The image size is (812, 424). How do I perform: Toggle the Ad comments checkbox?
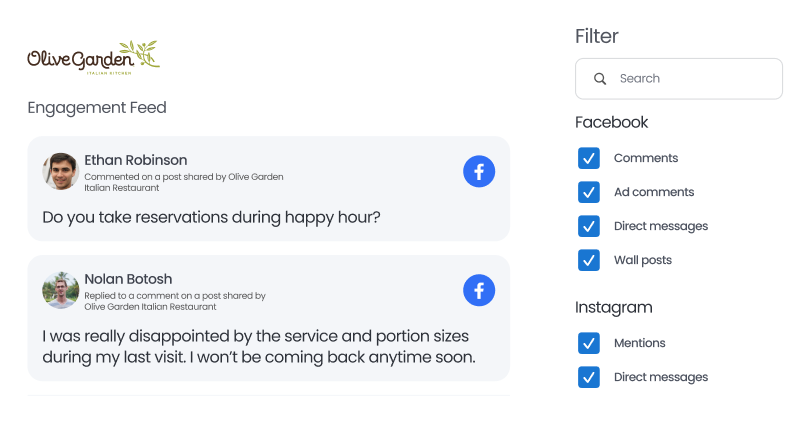pos(589,192)
